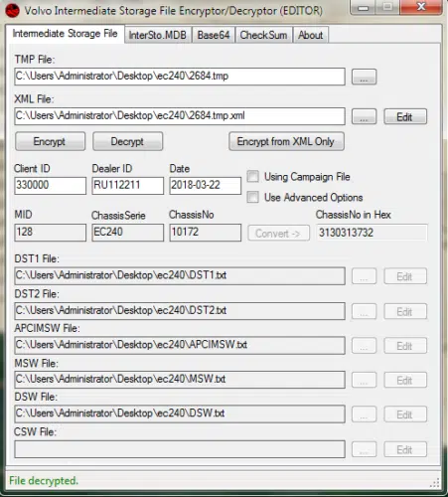Image resolution: width=448 pixels, height=497 pixels.
Task: Click into the TMP File path field
Action: (180, 77)
